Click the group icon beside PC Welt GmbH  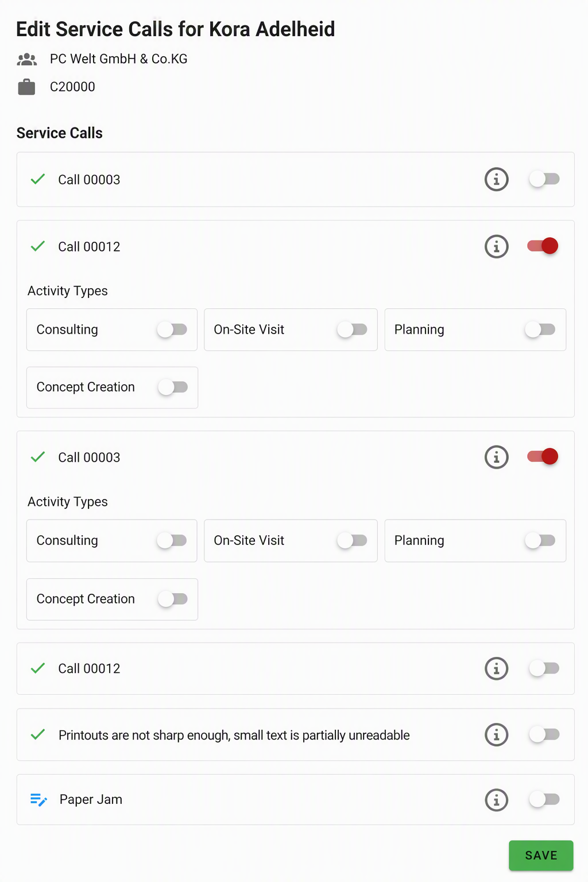pyautogui.click(x=27, y=59)
